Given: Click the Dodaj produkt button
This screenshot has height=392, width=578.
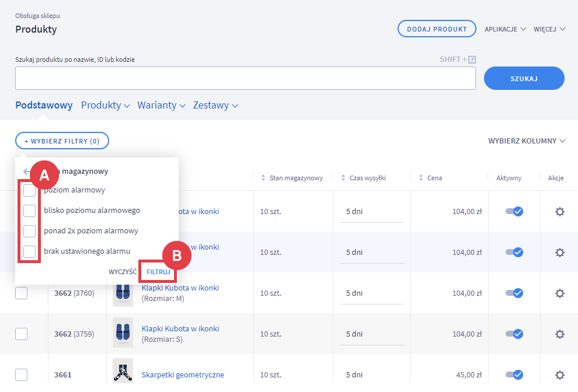Looking at the screenshot, I should 436,29.
